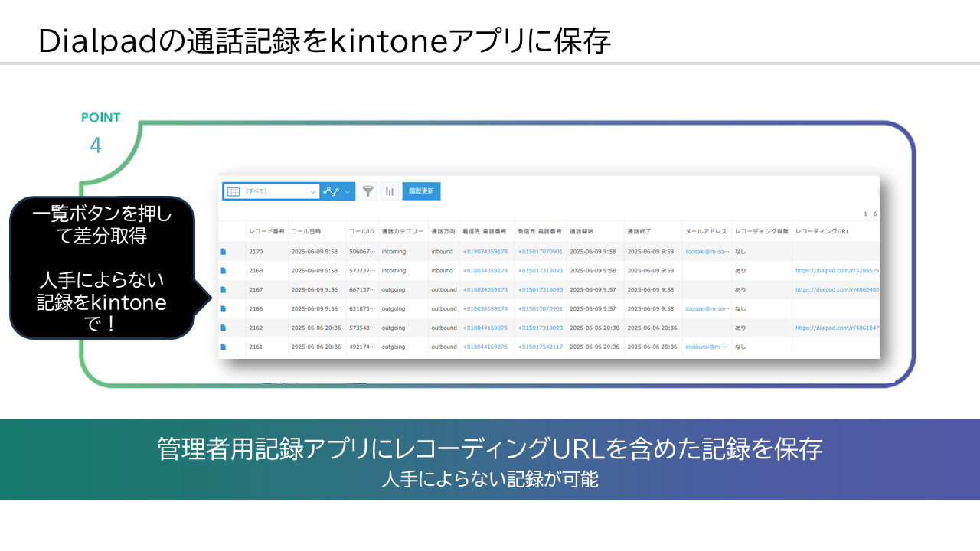This screenshot has height=551, width=980.
Task: Click the list view table icon
Action: [x=234, y=191]
